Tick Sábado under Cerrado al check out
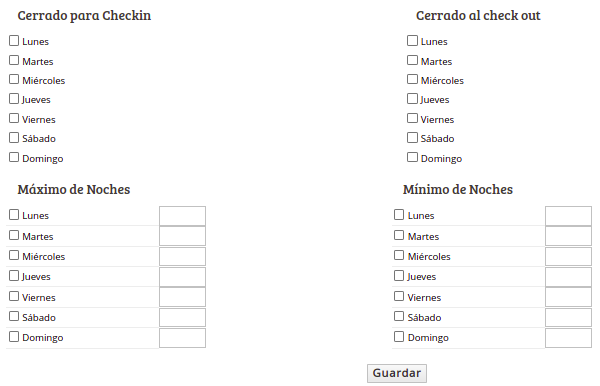The height and width of the screenshot is (386, 600). (412, 137)
